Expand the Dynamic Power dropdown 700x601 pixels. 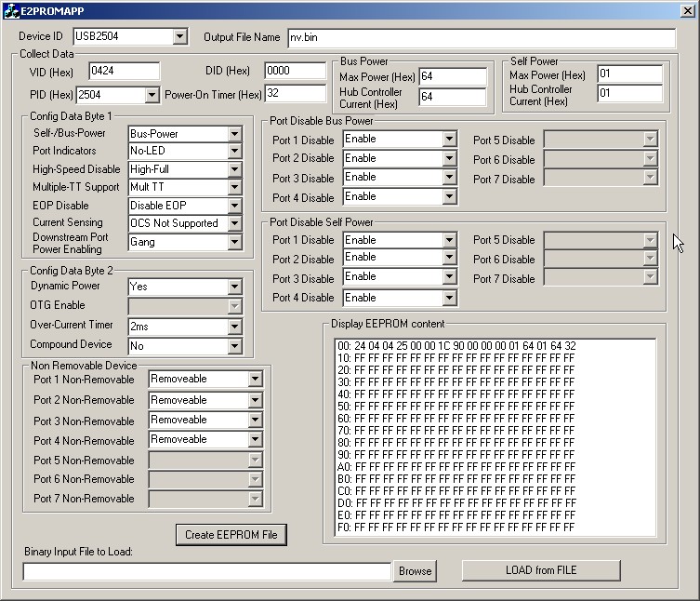(x=235, y=287)
